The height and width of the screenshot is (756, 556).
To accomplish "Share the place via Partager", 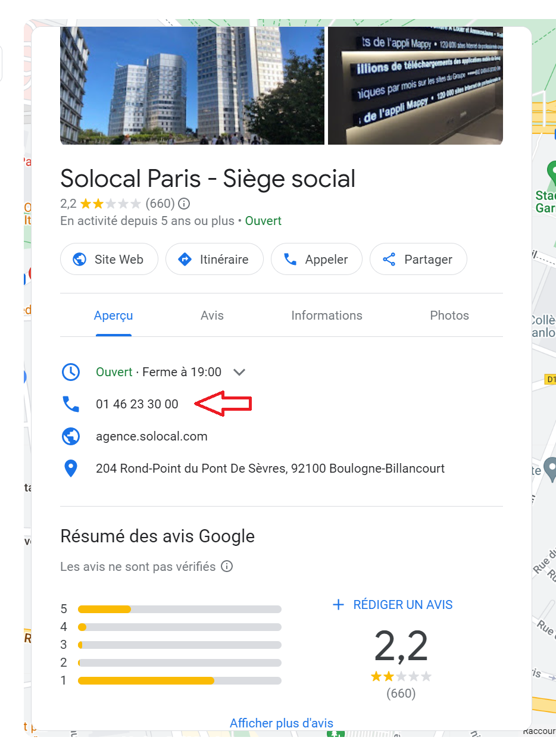I will [418, 260].
